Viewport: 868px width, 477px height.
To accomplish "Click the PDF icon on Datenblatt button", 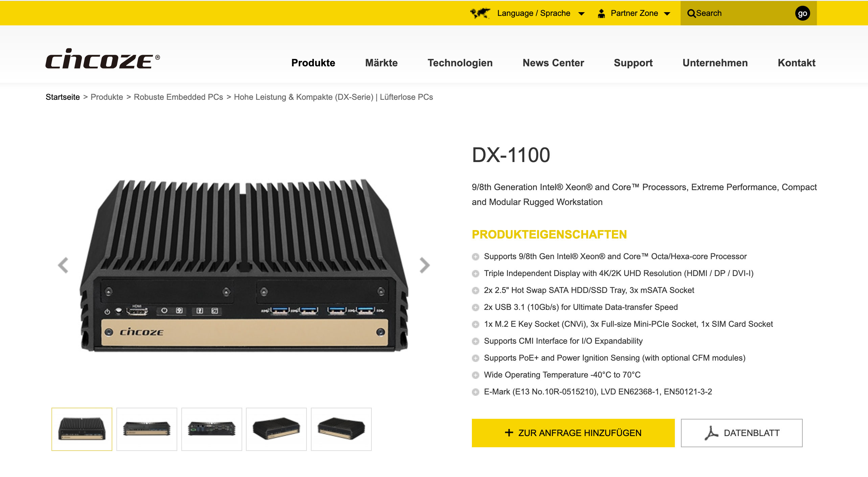I will (x=711, y=433).
